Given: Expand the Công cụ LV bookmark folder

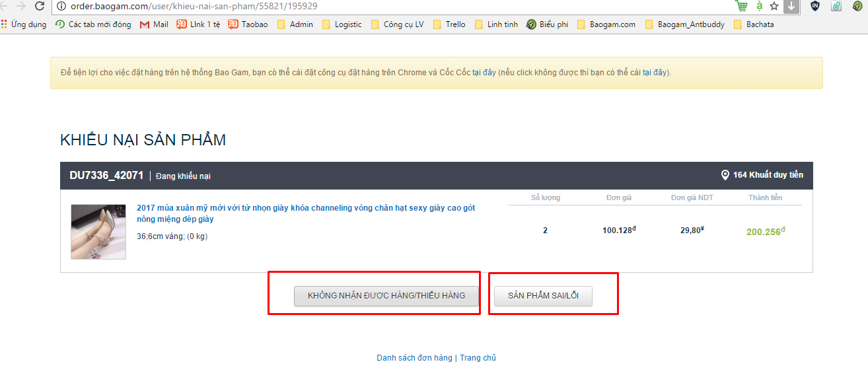Looking at the screenshot, I should [397, 24].
